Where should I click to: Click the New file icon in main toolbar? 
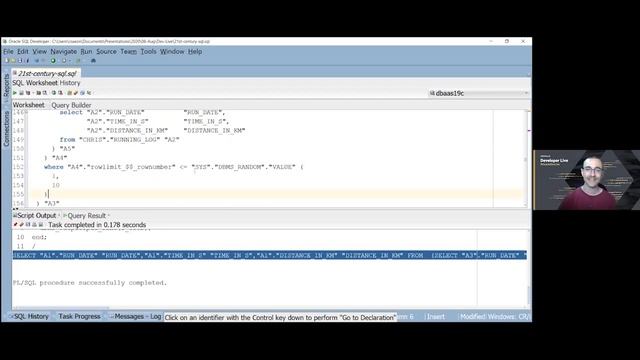(6, 60)
